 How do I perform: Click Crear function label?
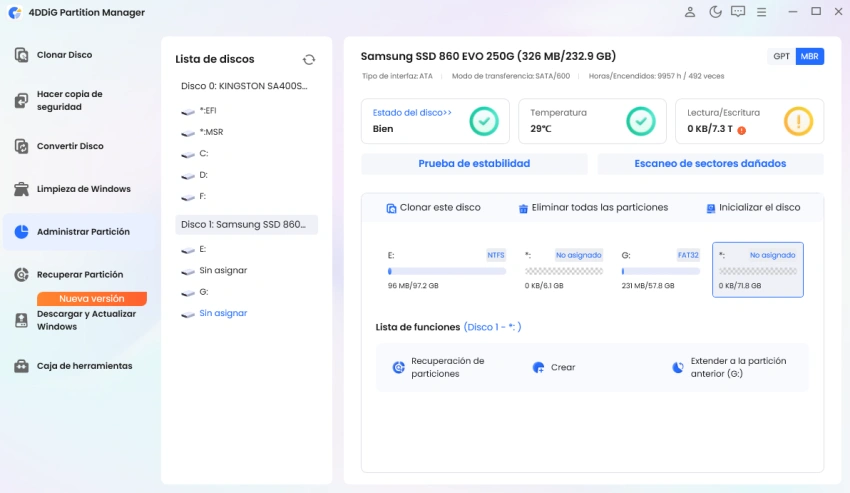(x=563, y=367)
